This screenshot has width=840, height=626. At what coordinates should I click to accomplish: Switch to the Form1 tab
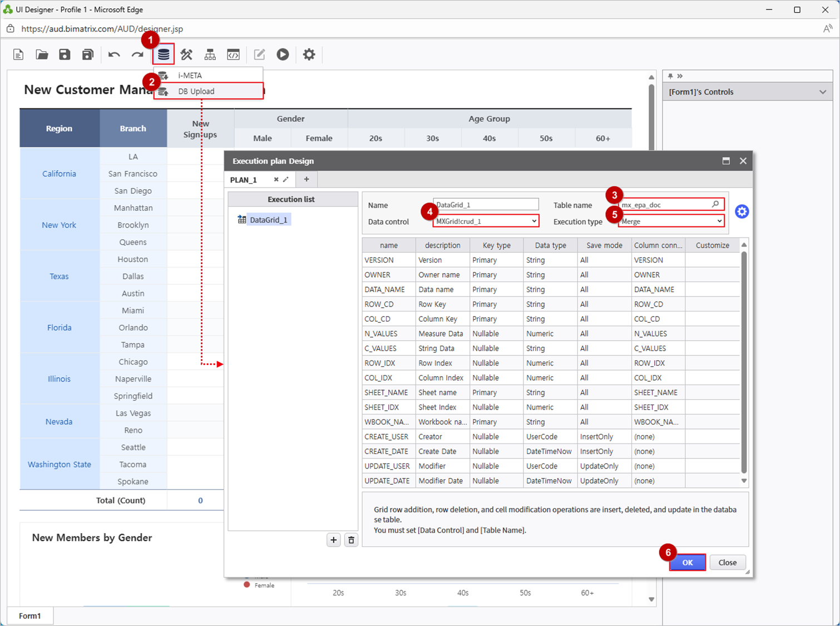pyautogui.click(x=30, y=615)
